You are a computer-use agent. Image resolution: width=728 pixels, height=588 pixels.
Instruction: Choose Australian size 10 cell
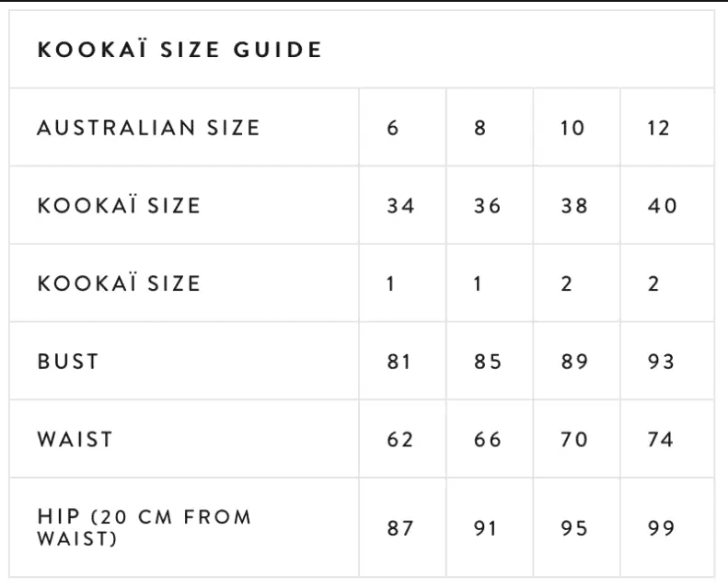point(572,128)
